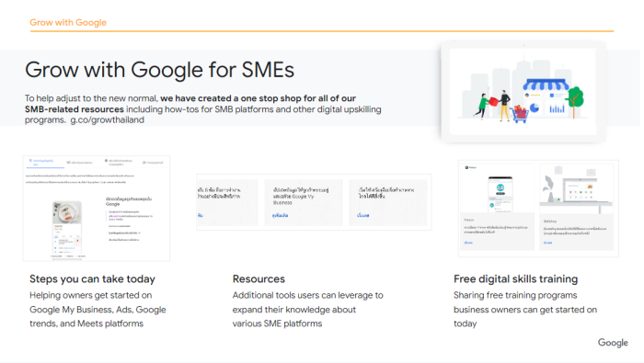
Task: Click the blue link in the middle resource card
Action: point(280,215)
